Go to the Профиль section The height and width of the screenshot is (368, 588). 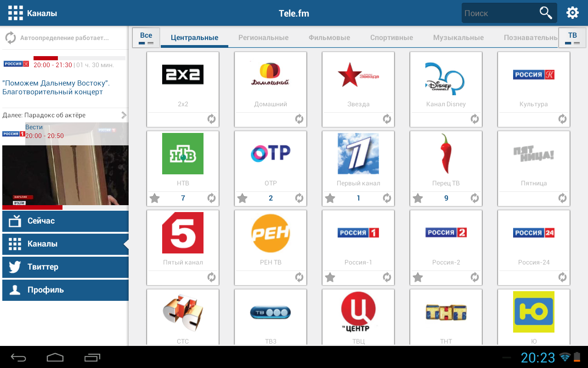coord(65,290)
